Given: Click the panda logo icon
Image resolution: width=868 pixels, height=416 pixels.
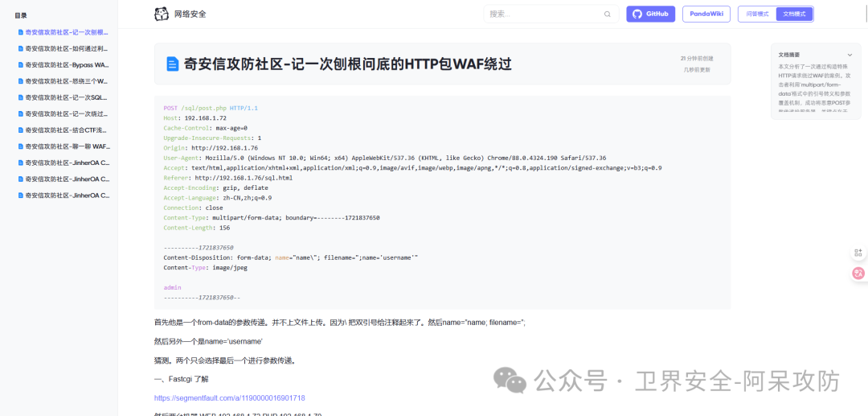Looking at the screenshot, I should (x=161, y=14).
